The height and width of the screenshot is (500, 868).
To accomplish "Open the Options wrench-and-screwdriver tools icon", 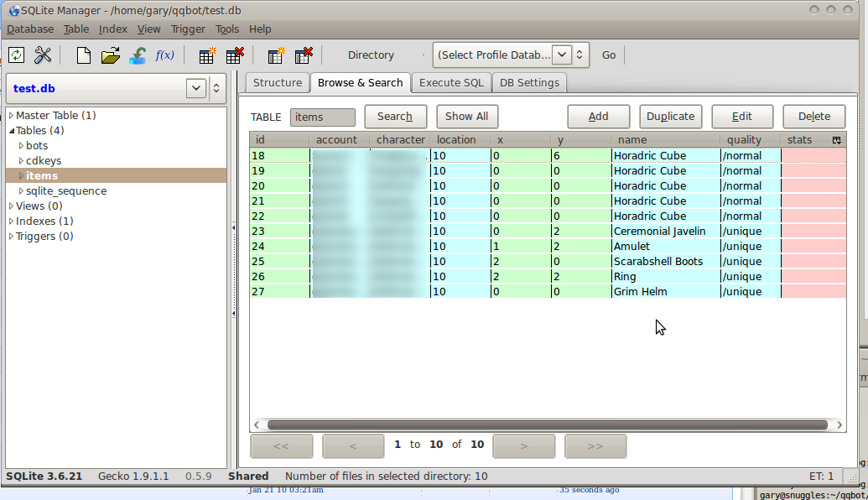I will click(x=43, y=55).
